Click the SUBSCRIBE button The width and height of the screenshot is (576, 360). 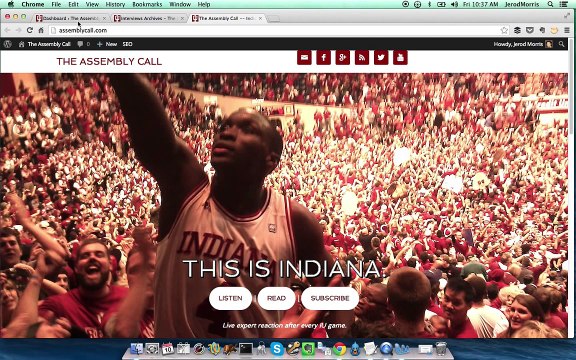click(330, 298)
